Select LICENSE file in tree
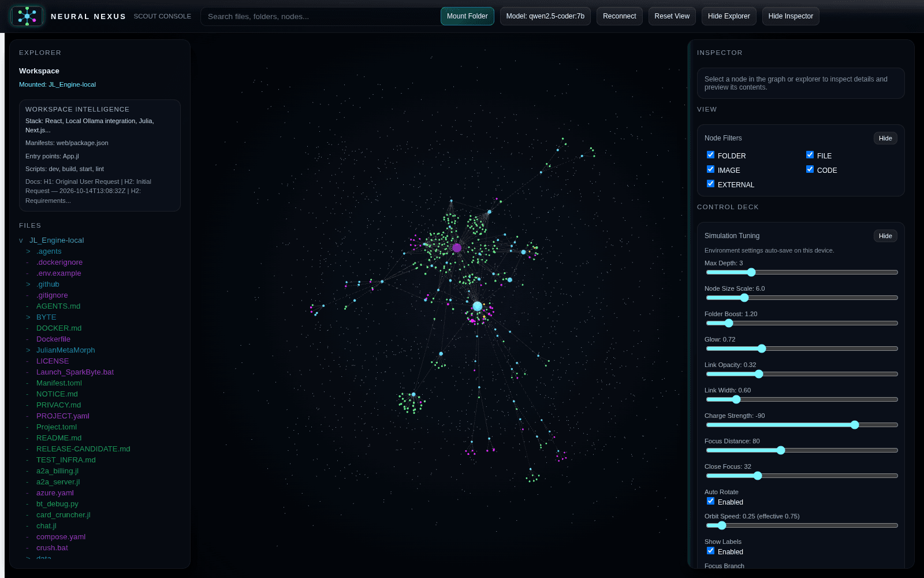 click(x=53, y=361)
